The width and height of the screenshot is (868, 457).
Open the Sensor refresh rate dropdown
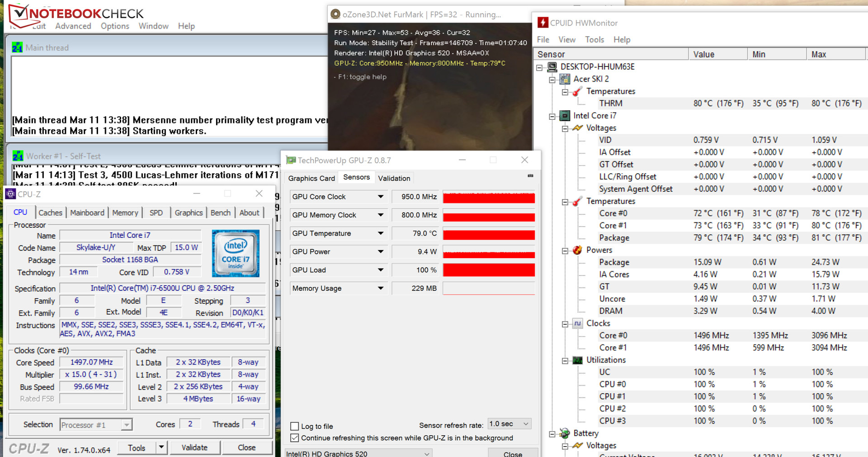click(509, 424)
